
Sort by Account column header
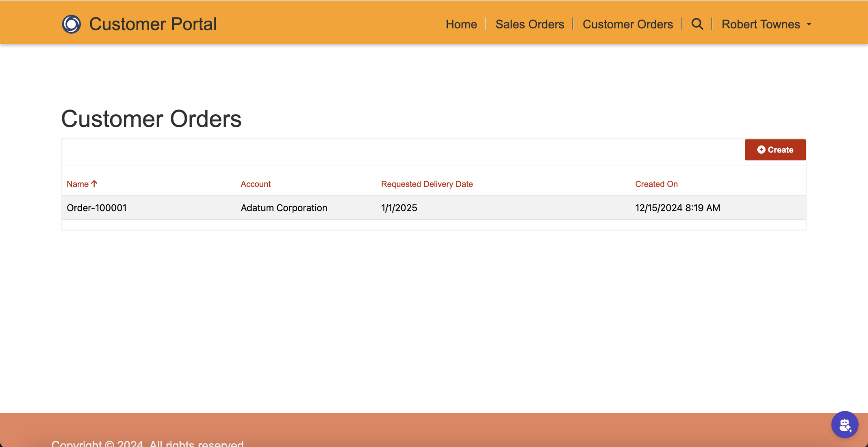pyautogui.click(x=255, y=184)
